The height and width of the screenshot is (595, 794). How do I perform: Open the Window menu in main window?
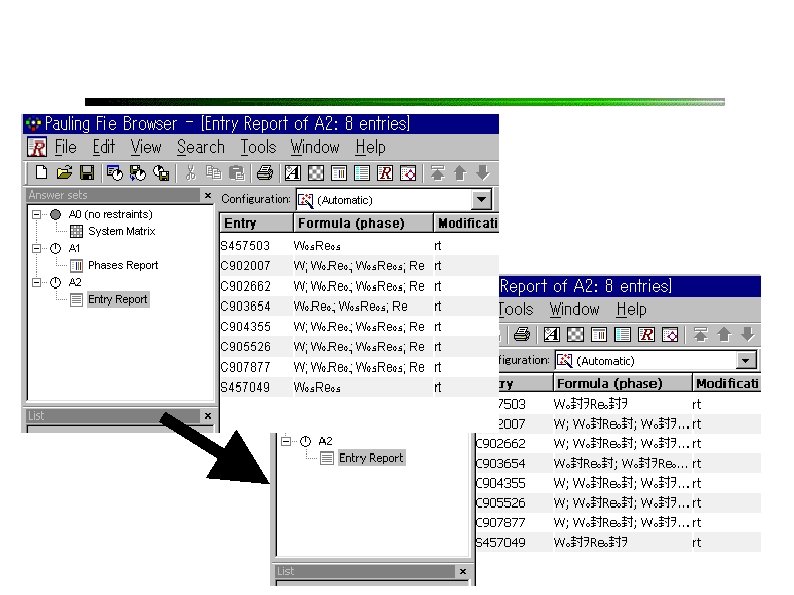pos(315,147)
